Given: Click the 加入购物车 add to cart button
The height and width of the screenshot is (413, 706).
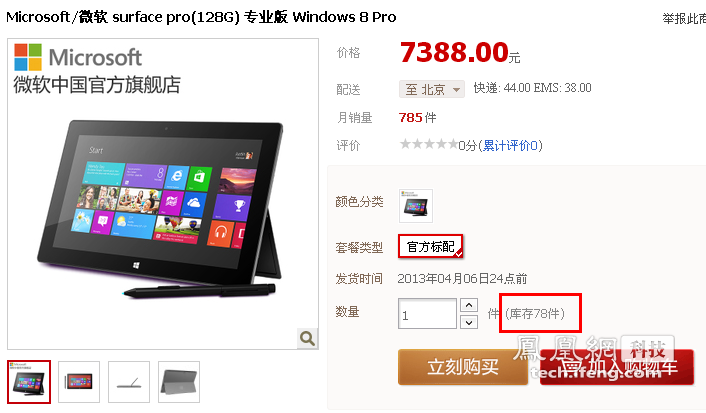Looking at the screenshot, I should (x=617, y=367).
